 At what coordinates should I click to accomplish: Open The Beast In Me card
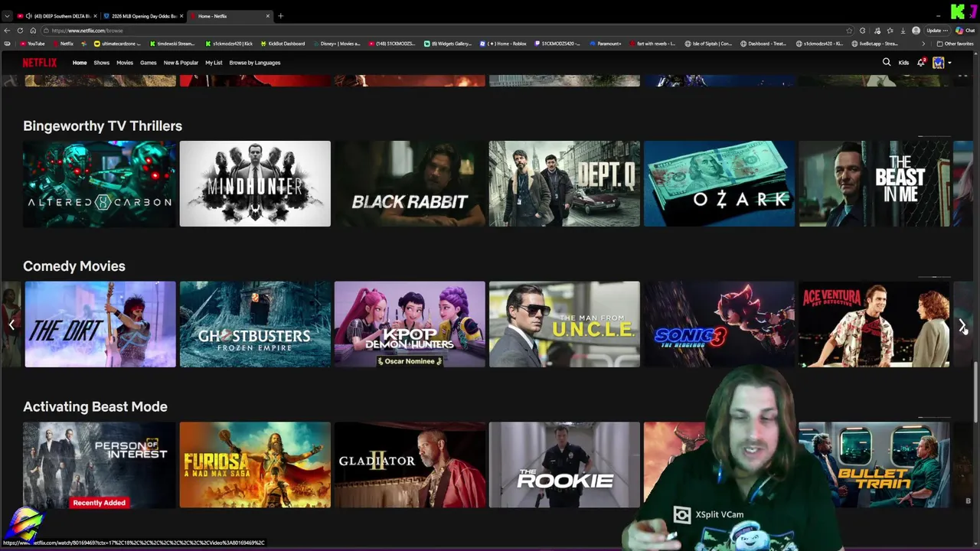[874, 184]
